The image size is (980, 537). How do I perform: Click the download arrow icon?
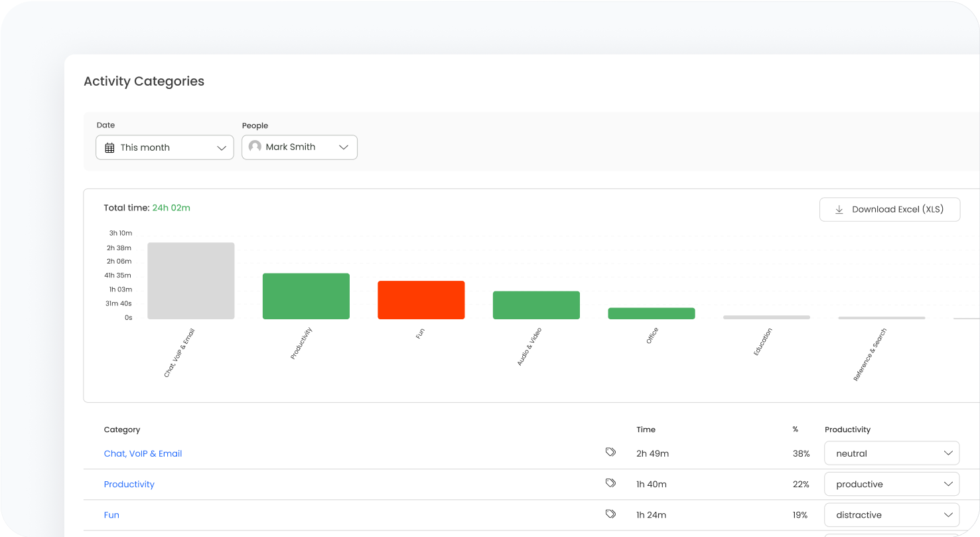coord(839,209)
